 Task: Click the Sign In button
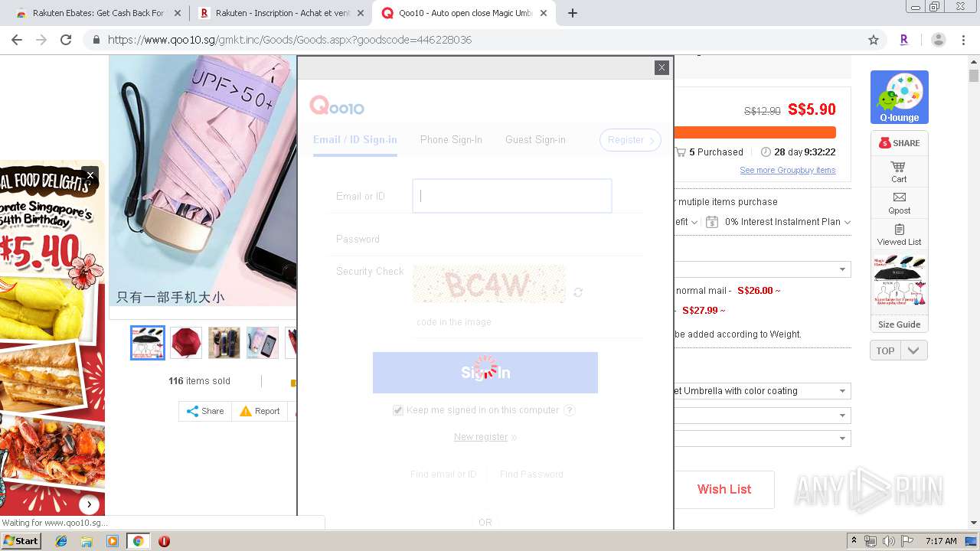[x=485, y=373]
